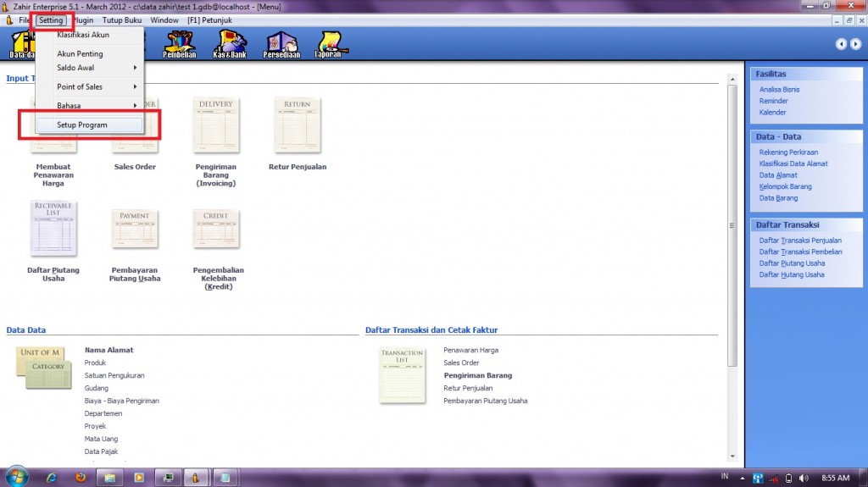The image size is (868, 487).
Task: Click the Pengiriman Barang (Invoicing) delivery icon
Action: point(216,125)
